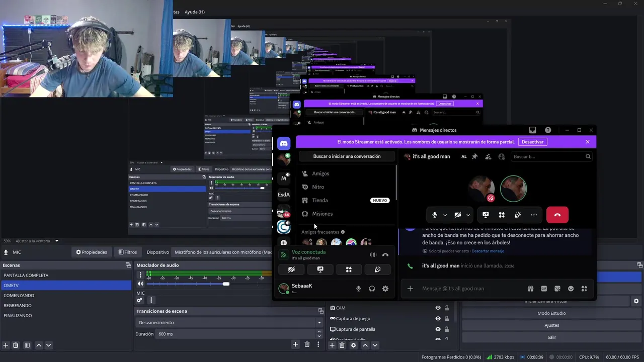The height and width of the screenshot is (362, 644).
Task: Open apps launcher icon in message bar
Action: (584, 289)
